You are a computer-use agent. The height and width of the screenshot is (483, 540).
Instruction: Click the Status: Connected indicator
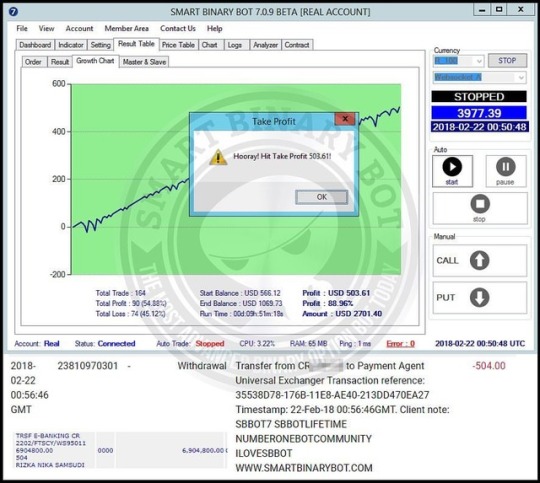[x=105, y=343]
